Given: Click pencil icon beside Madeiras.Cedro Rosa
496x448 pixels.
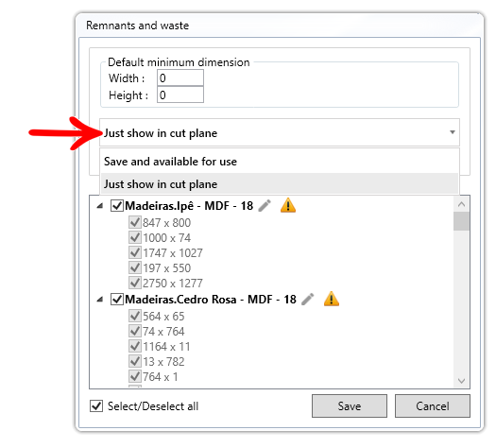Looking at the screenshot, I should click(308, 300).
